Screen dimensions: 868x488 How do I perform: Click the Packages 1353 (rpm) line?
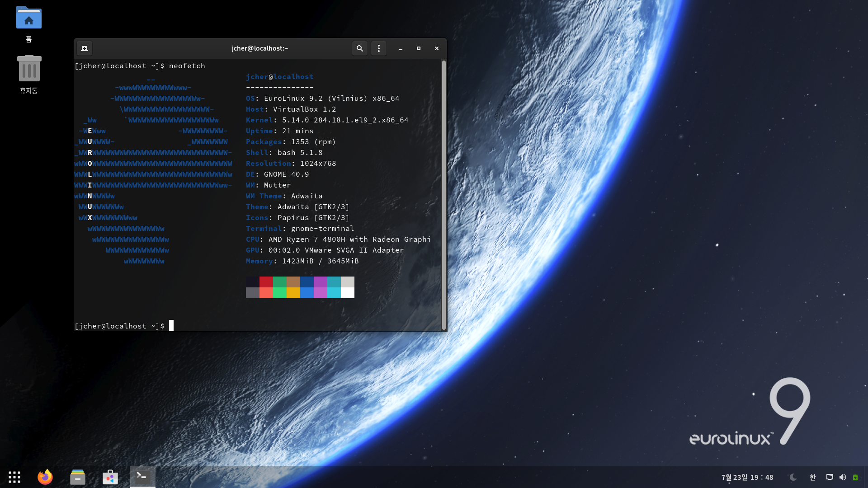pyautogui.click(x=291, y=142)
